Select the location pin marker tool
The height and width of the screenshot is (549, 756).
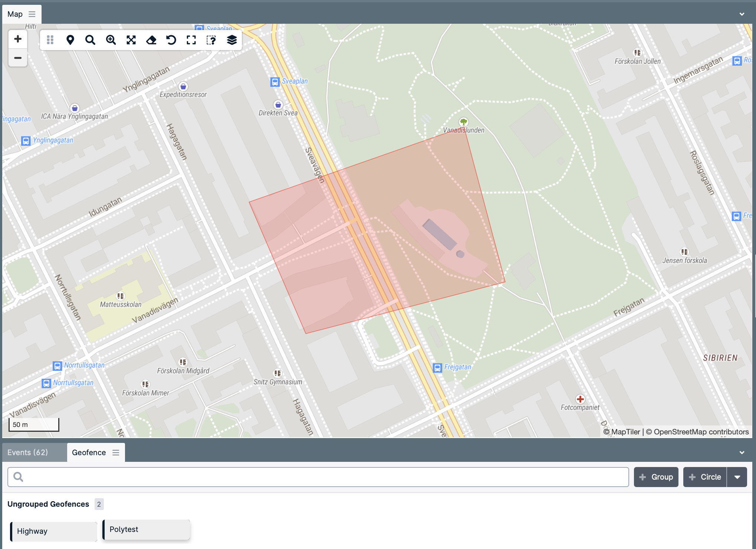tap(70, 40)
